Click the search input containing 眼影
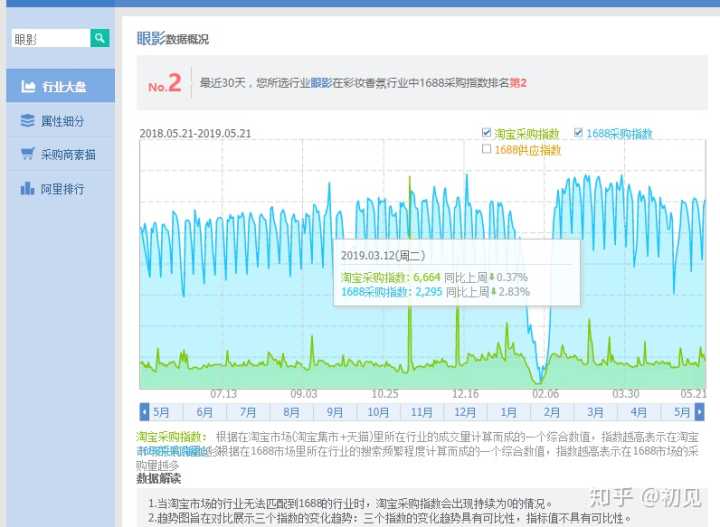This screenshot has width=720, height=527. 50,38
